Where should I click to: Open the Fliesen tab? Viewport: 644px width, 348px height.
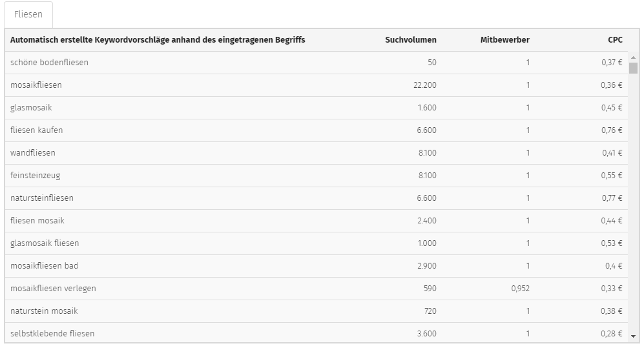pos(28,14)
